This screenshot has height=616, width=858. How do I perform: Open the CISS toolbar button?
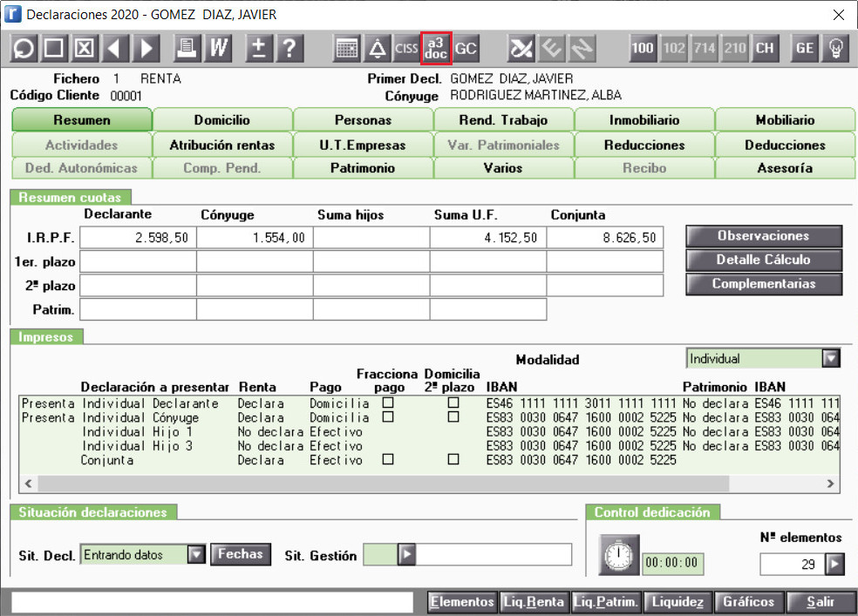[x=406, y=48]
